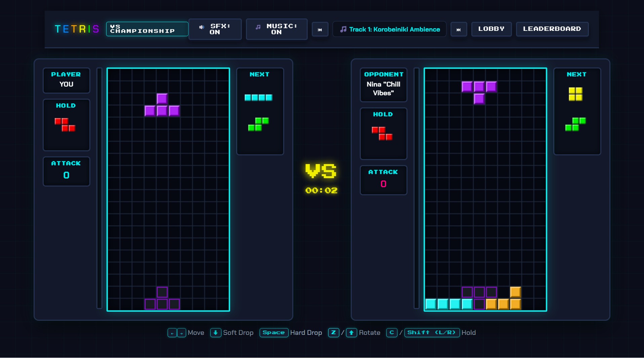Click the player's garbage meter bar
644x358 pixels.
[x=99, y=188]
